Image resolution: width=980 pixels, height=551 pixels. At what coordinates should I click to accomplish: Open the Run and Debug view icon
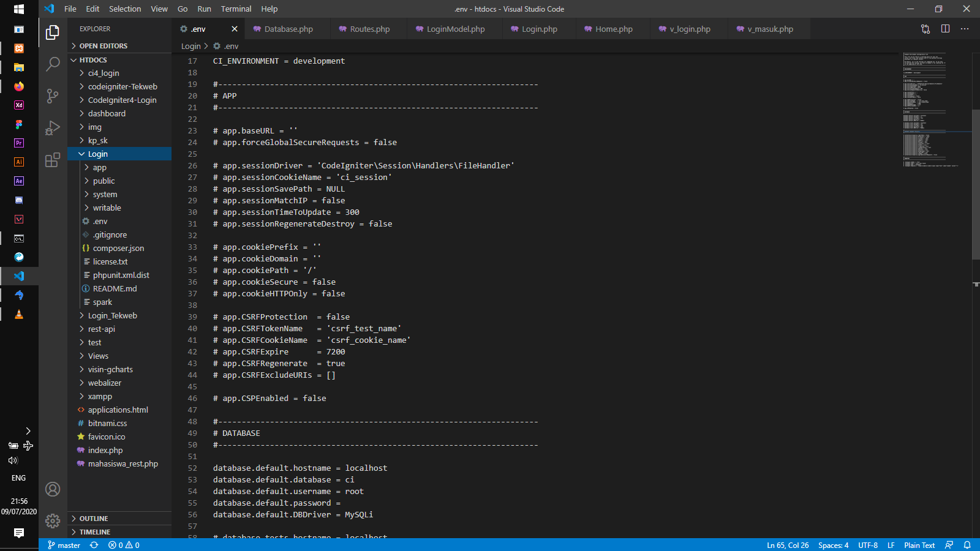53,127
